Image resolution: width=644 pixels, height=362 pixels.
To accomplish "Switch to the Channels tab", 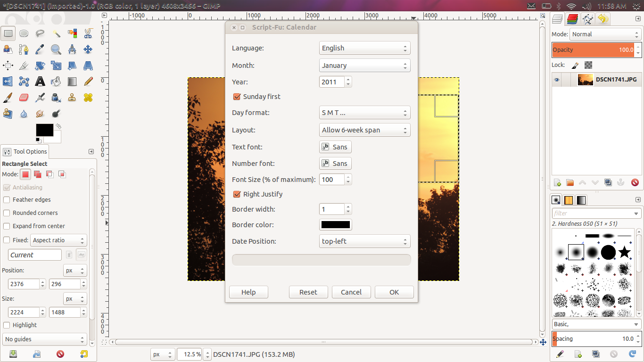I will (572, 19).
